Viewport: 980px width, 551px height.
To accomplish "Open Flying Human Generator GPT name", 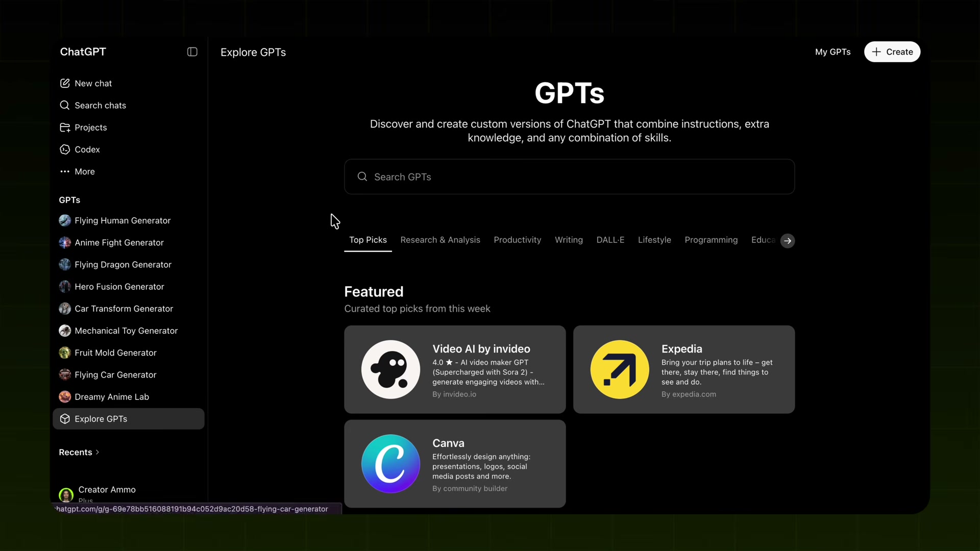I will click(x=122, y=220).
